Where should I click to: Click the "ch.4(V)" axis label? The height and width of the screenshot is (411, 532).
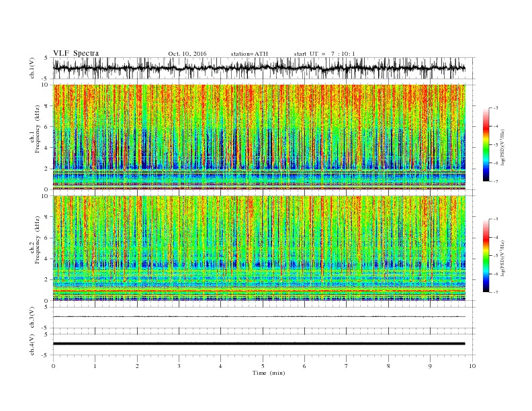(32, 345)
